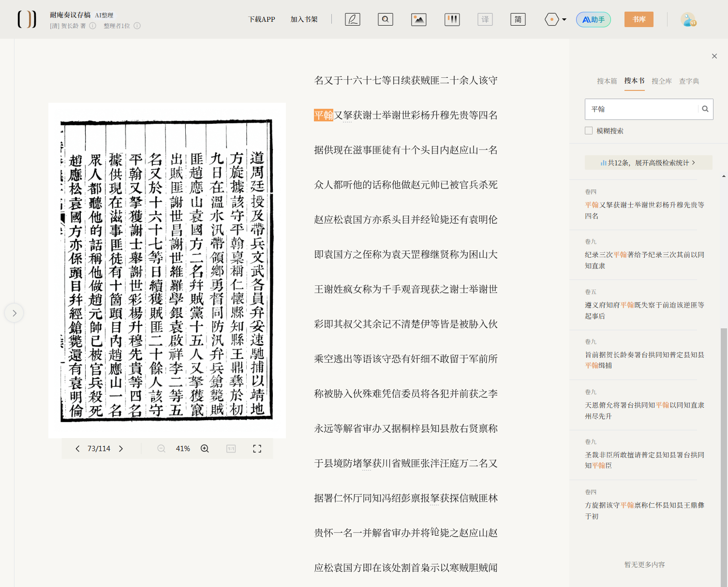Open the annotation pen tool
Image resolution: width=728 pixels, height=587 pixels.
pos(352,19)
